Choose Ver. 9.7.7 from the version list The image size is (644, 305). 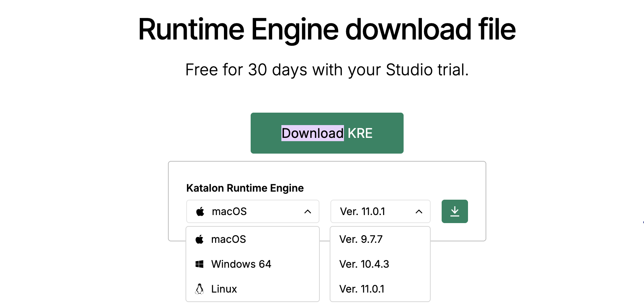pos(380,239)
